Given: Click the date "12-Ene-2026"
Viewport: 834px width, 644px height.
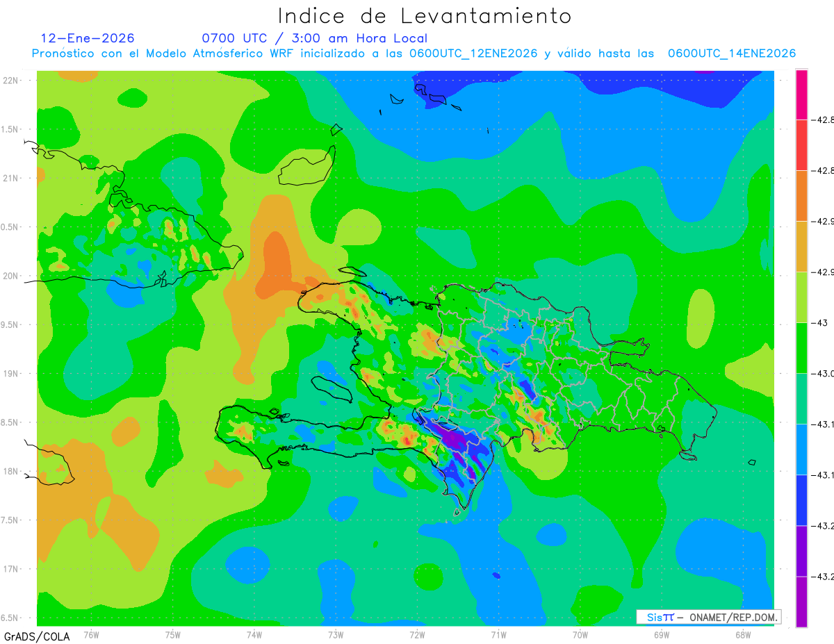Looking at the screenshot, I should pos(88,38).
